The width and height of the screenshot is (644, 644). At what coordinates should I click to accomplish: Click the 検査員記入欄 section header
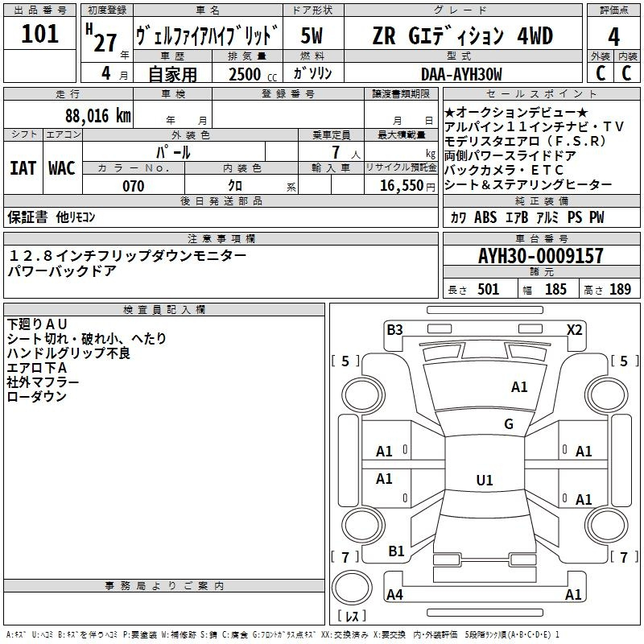[164, 310]
